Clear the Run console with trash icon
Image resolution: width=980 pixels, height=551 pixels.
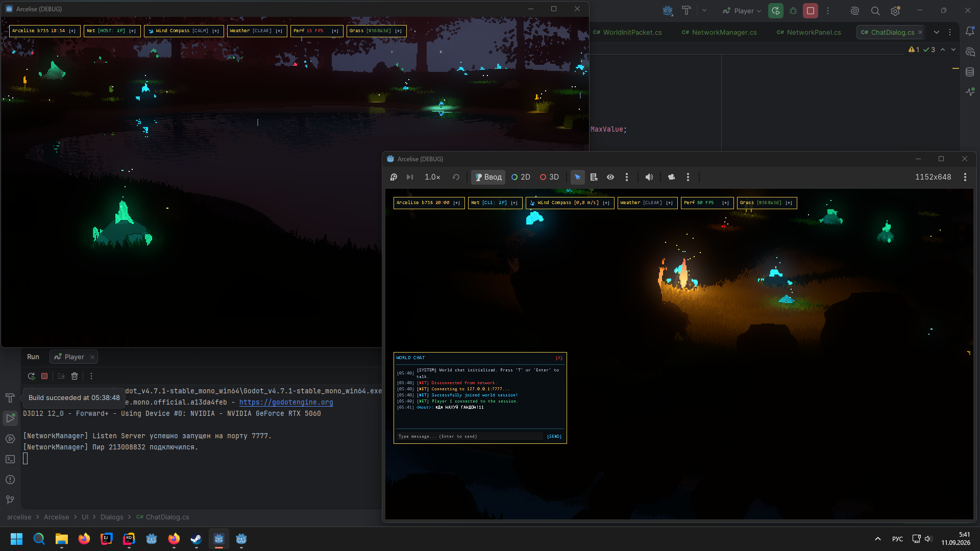(75, 376)
